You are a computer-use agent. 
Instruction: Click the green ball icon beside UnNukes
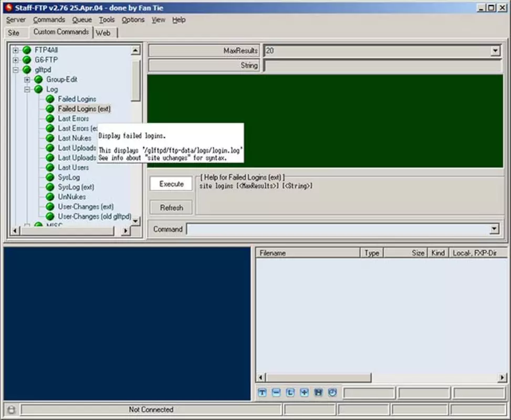pos(50,196)
